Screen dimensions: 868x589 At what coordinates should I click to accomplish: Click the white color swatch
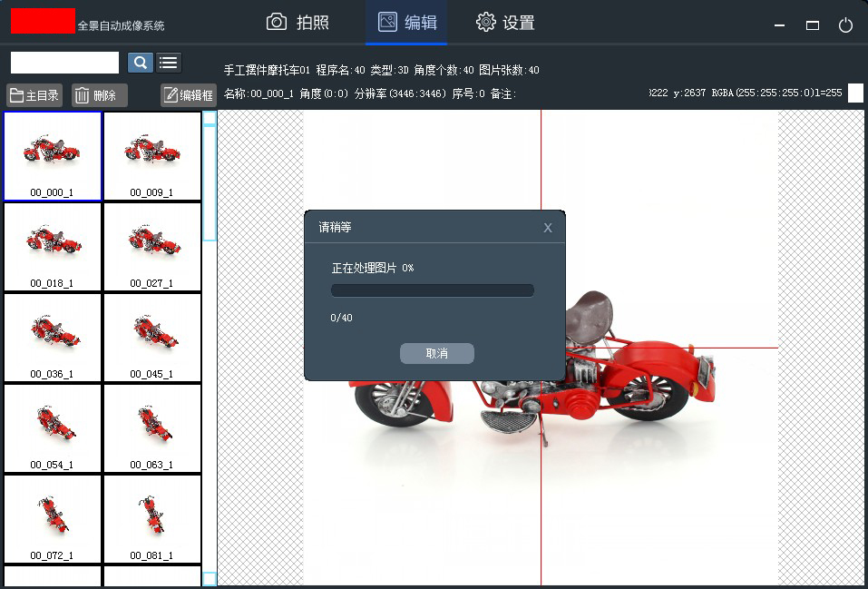855,93
